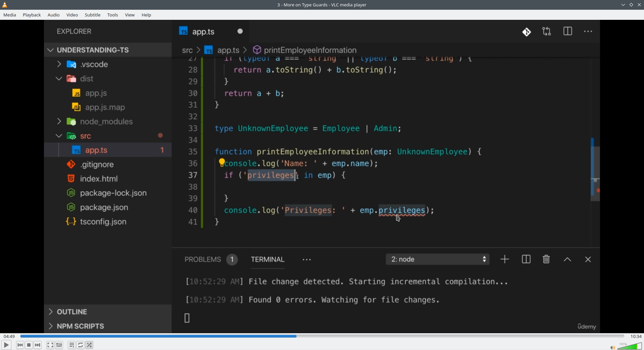
Task: Adjust the volume slider
Action: click(630, 346)
